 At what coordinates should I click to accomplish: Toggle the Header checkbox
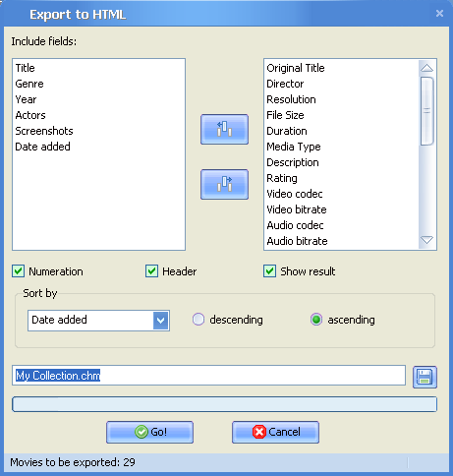pyautogui.click(x=151, y=271)
